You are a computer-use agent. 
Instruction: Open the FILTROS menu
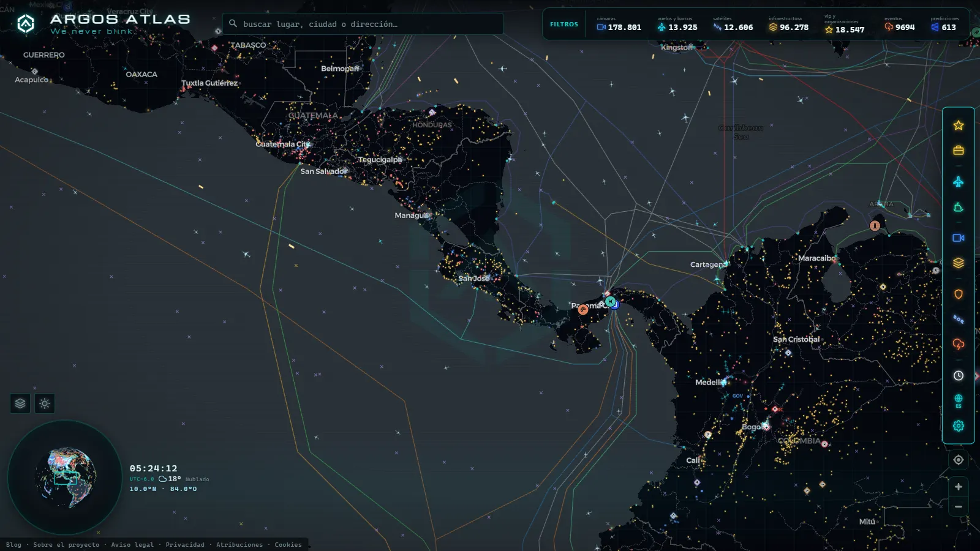563,24
